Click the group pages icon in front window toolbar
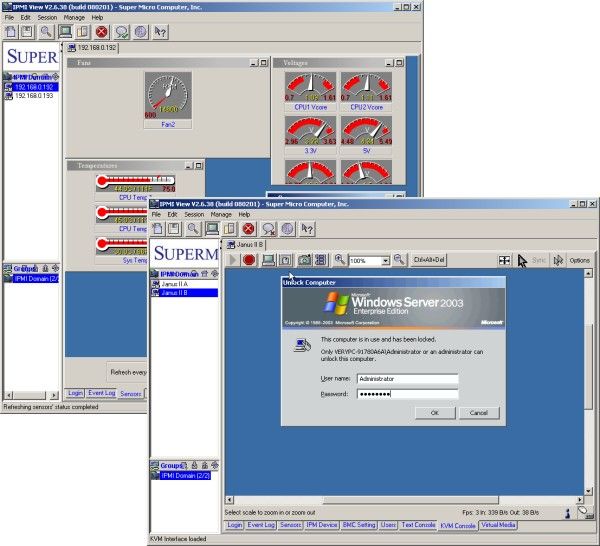The width and height of the screenshot is (600, 546). (230, 229)
